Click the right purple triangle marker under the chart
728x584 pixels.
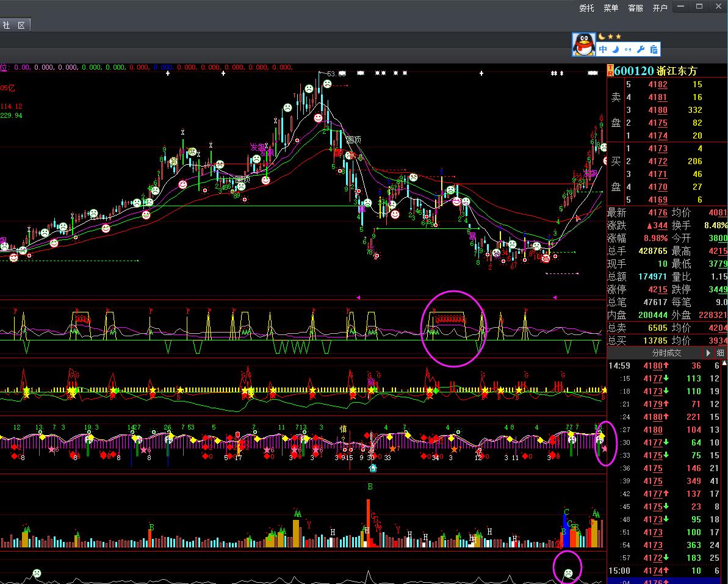click(554, 297)
